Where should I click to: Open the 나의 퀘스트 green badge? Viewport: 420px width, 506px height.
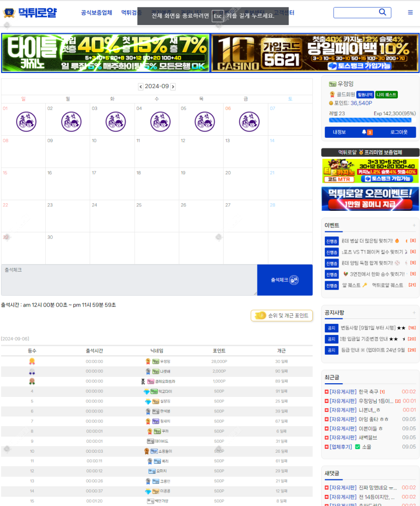pyautogui.click(x=386, y=94)
